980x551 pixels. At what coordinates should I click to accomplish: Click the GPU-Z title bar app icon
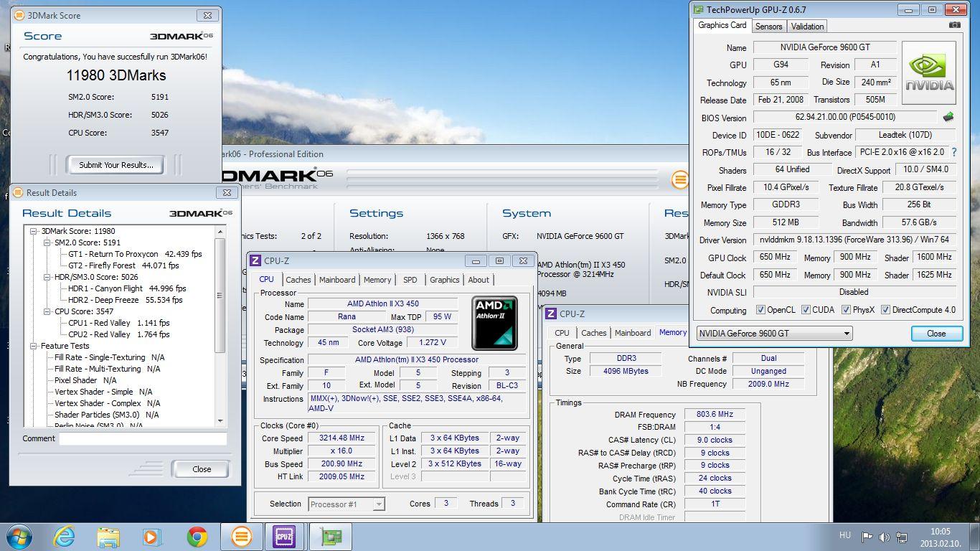tap(698, 9)
